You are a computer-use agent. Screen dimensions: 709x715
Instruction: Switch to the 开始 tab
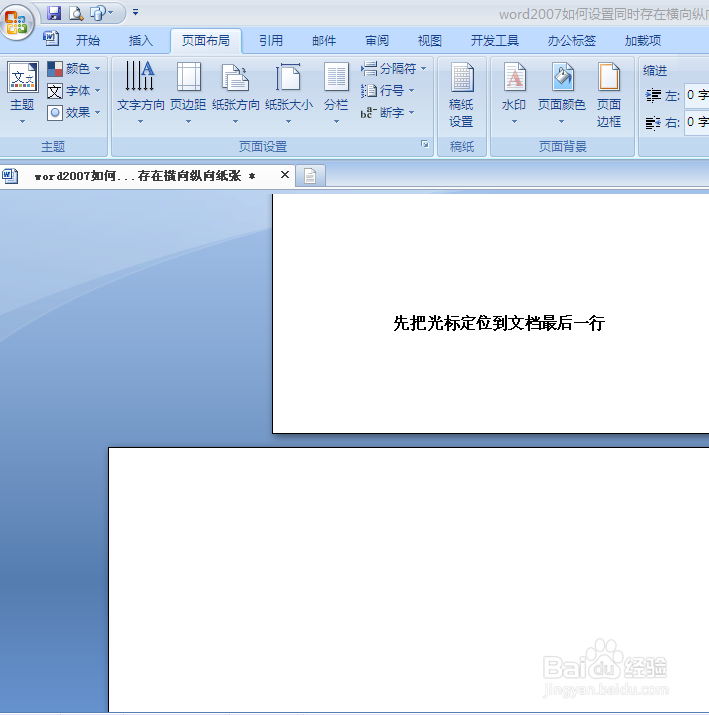[88, 41]
